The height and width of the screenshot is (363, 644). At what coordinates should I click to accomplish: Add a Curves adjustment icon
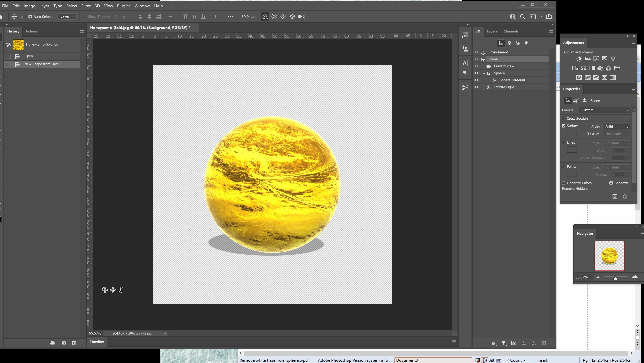[596, 59]
